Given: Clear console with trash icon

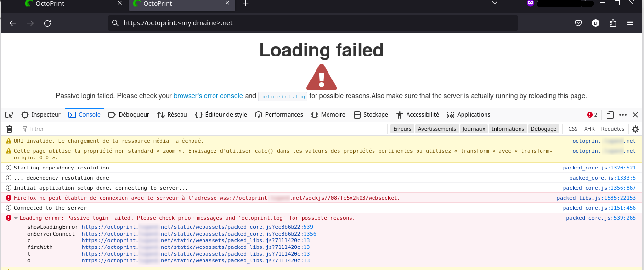Looking at the screenshot, I should [9, 129].
